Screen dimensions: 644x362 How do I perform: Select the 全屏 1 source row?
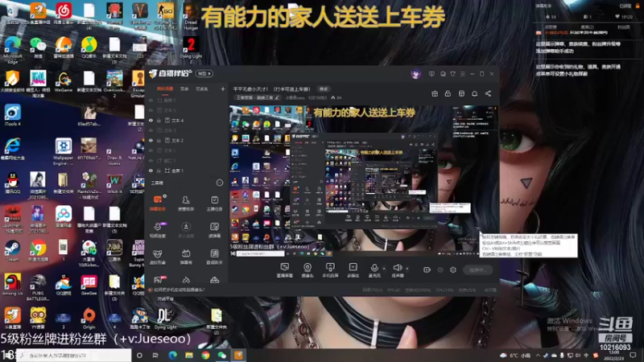(187, 171)
